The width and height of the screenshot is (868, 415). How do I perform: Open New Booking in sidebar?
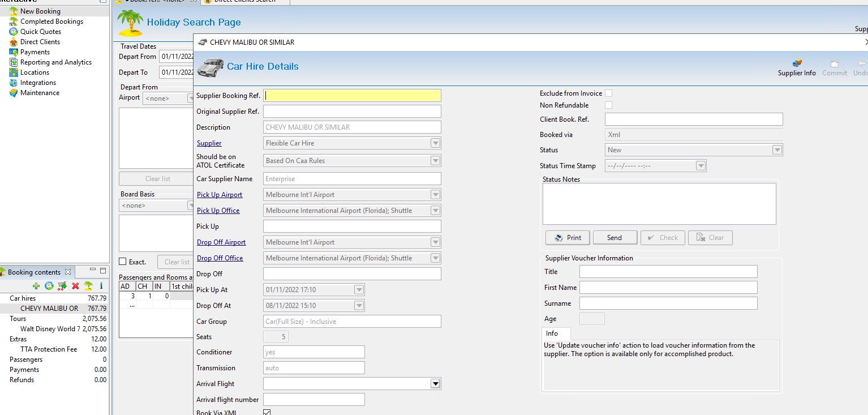[x=40, y=11]
